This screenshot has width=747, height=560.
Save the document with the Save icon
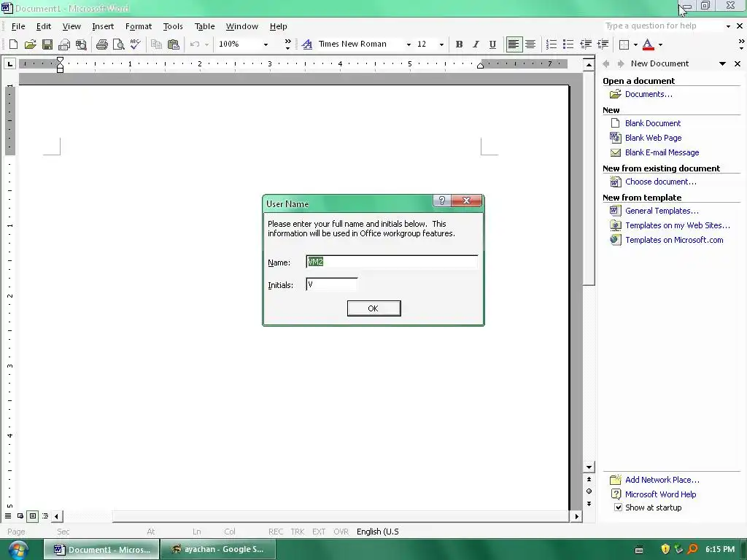[x=47, y=44]
